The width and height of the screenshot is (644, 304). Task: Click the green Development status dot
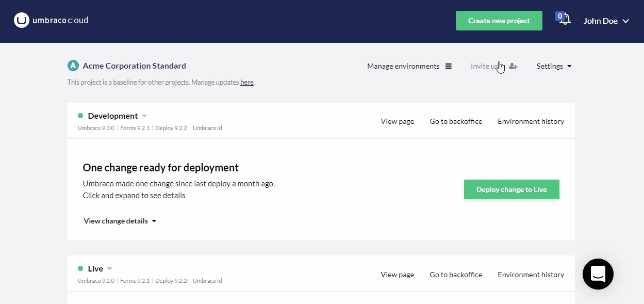pos(80,116)
